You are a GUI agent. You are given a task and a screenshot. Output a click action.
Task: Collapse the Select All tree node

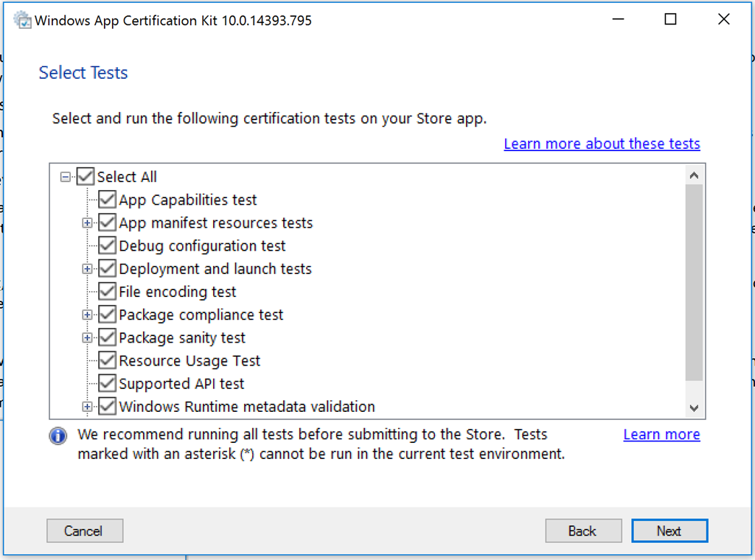pos(66,176)
